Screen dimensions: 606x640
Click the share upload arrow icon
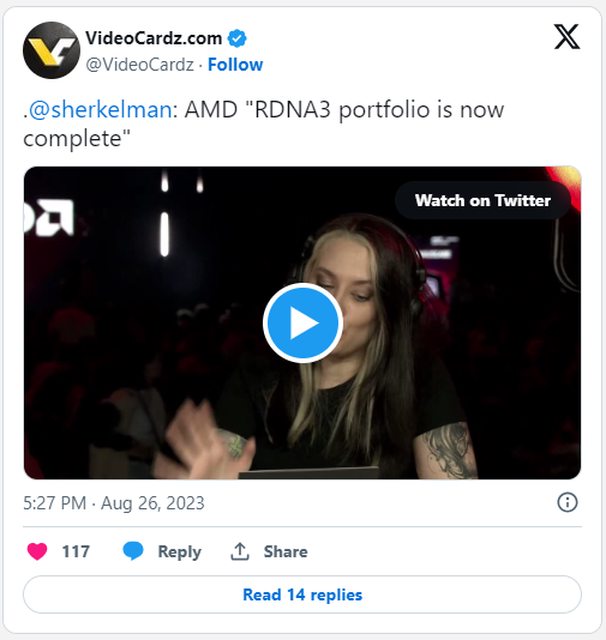(x=240, y=551)
